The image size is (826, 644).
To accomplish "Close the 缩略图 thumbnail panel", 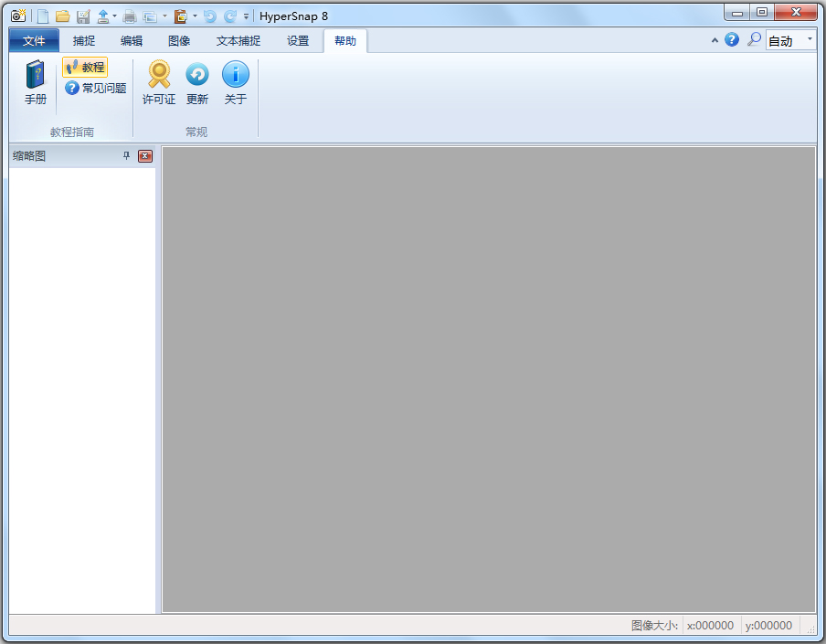I will click(x=145, y=156).
